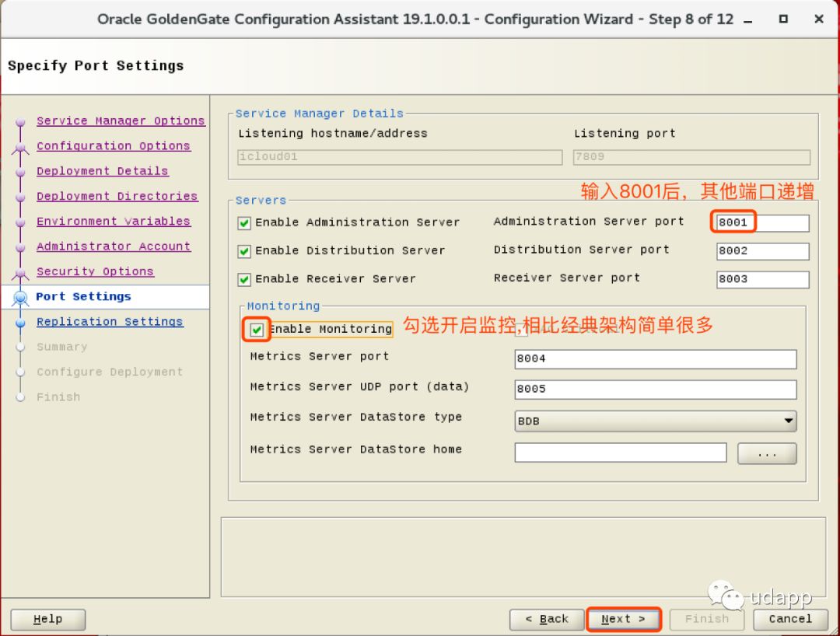Click the Metrics Server DataStore home field

point(620,453)
